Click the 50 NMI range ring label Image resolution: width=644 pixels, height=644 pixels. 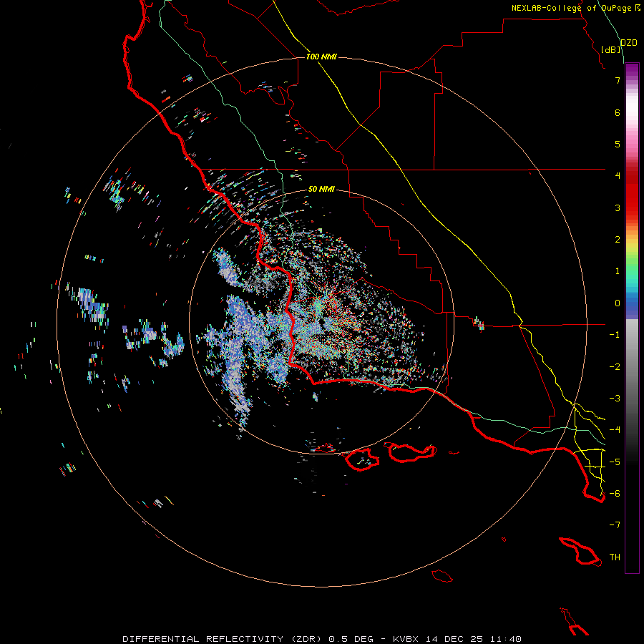[x=321, y=189]
